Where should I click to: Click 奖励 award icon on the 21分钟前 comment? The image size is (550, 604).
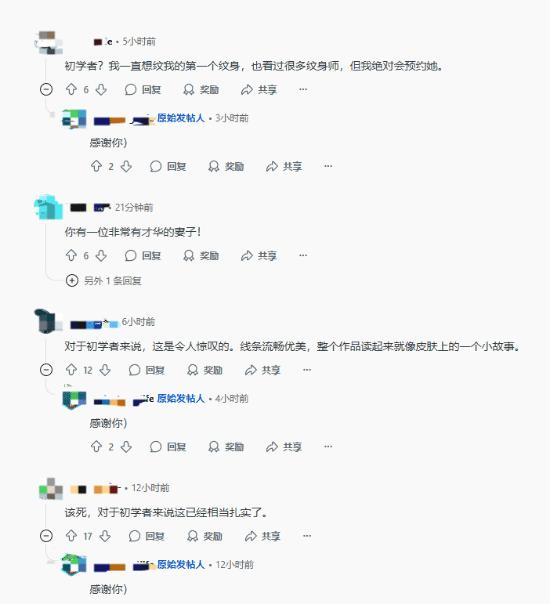pyautogui.click(x=201, y=255)
